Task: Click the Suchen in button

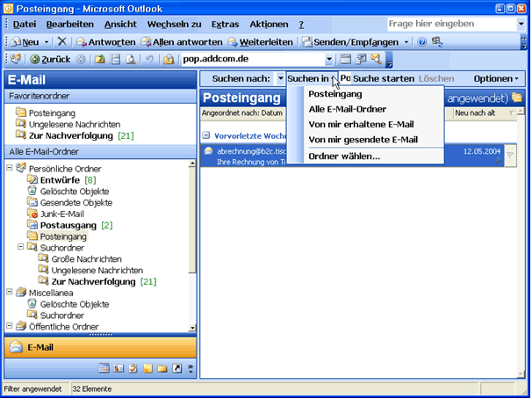Action: [313, 79]
